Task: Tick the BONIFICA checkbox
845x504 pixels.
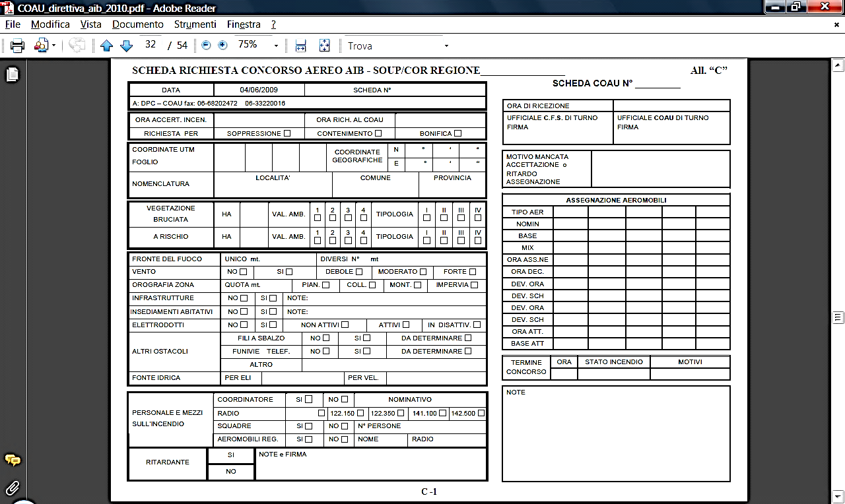Action: click(x=457, y=133)
